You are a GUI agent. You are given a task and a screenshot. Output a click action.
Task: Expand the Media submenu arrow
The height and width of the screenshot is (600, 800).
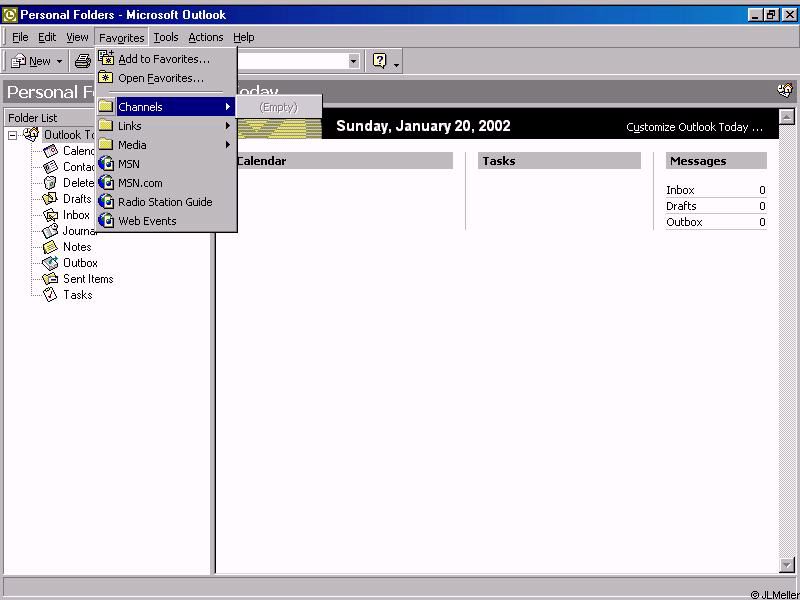pyautogui.click(x=228, y=145)
